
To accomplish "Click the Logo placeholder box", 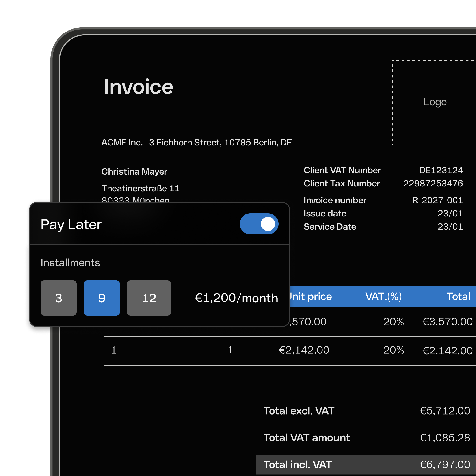I will click(x=435, y=102).
